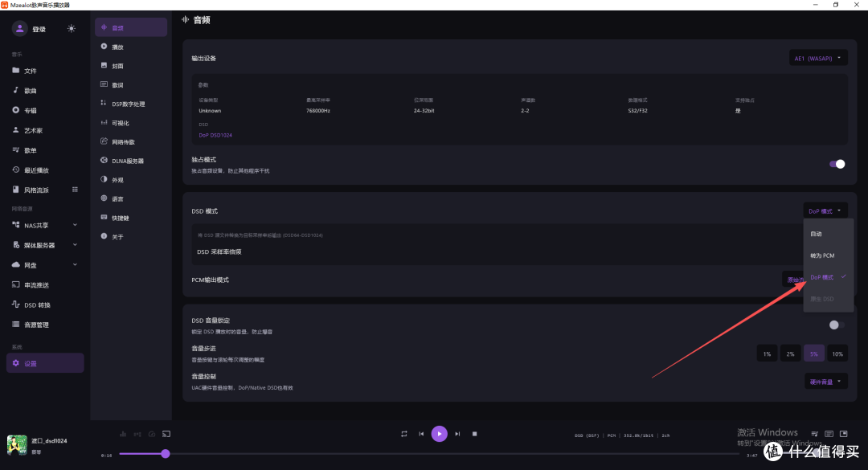Screen dimensions: 868x470
Task: Skip to the next track
Action: pos(457,434)
